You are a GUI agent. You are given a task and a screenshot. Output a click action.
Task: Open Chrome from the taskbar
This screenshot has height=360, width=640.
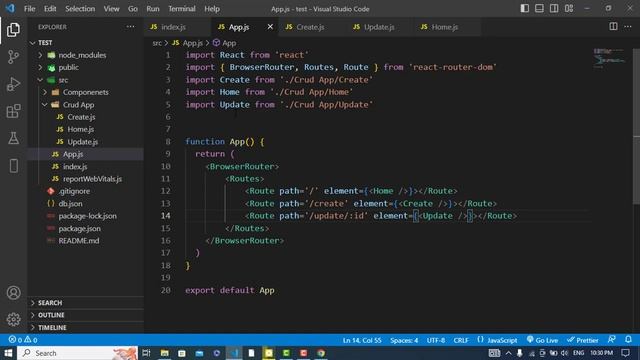tap(321, 353)
